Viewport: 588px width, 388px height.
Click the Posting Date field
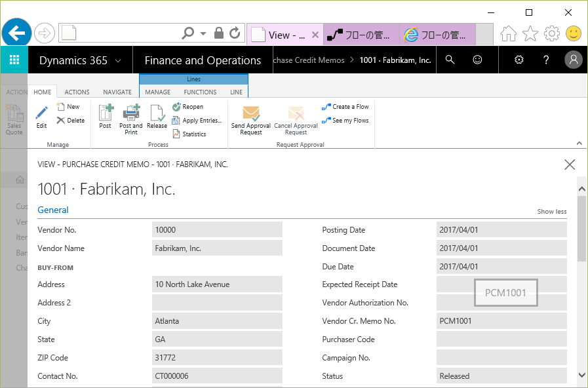coord(501,230)
